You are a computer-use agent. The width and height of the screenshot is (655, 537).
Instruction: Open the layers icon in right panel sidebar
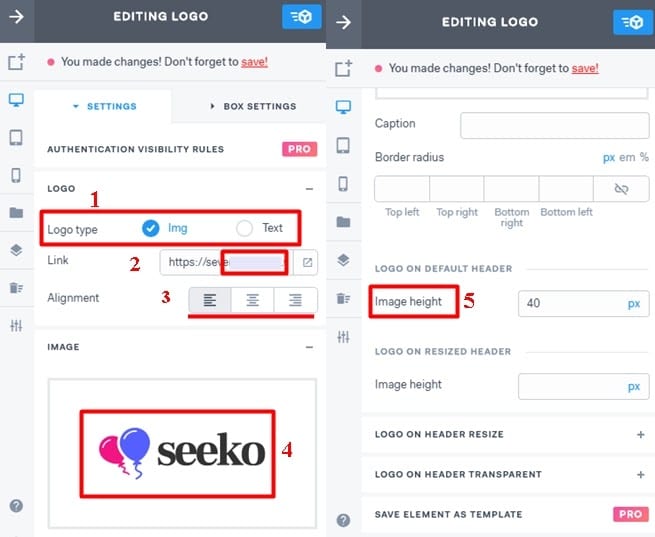click(x=343, y=260)
